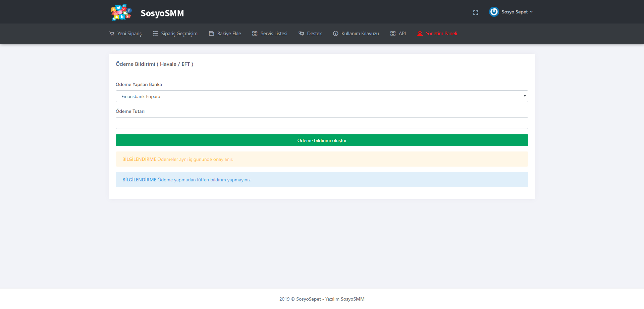Click the shopping cart icon for Yeni Sipariş

[x=112, y=34]
